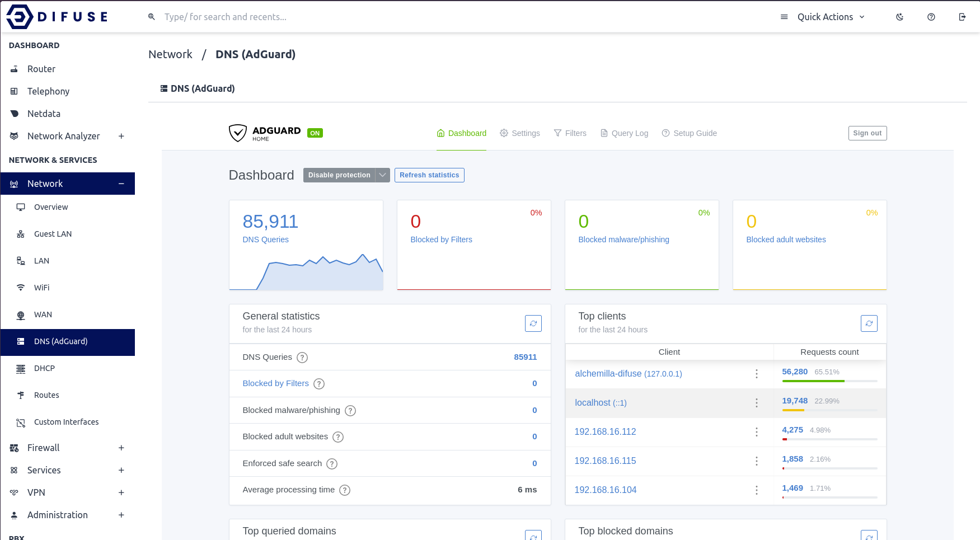The height and width of the screenshot is (540, 980).
Task: Click 56,280 requests count value
Action: [x=795, y=372]
